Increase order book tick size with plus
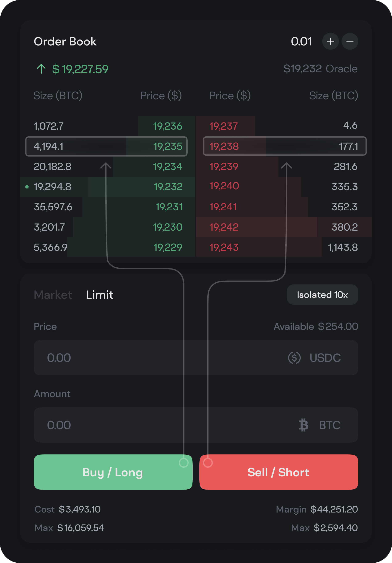The image size is (392, 563). 330,41
